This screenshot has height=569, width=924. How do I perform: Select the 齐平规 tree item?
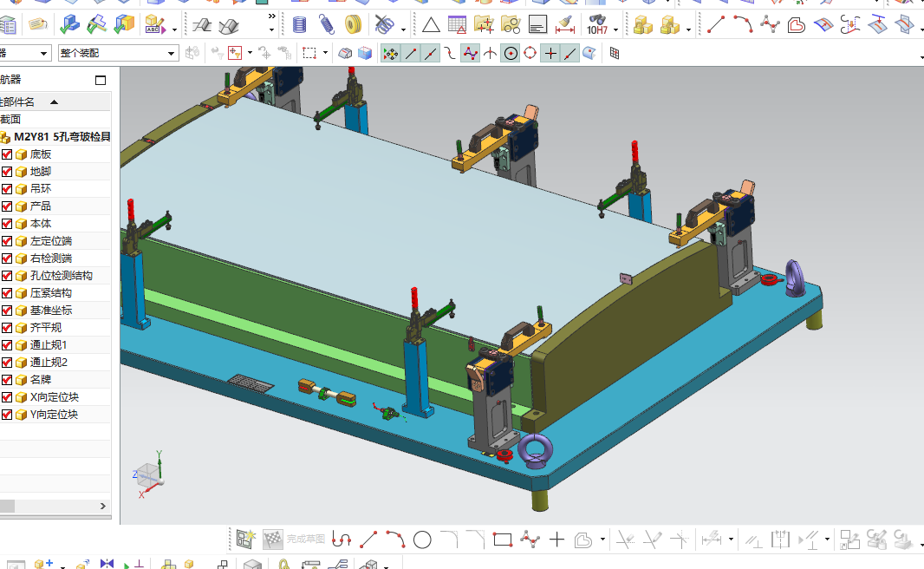[x=45, y=328]
